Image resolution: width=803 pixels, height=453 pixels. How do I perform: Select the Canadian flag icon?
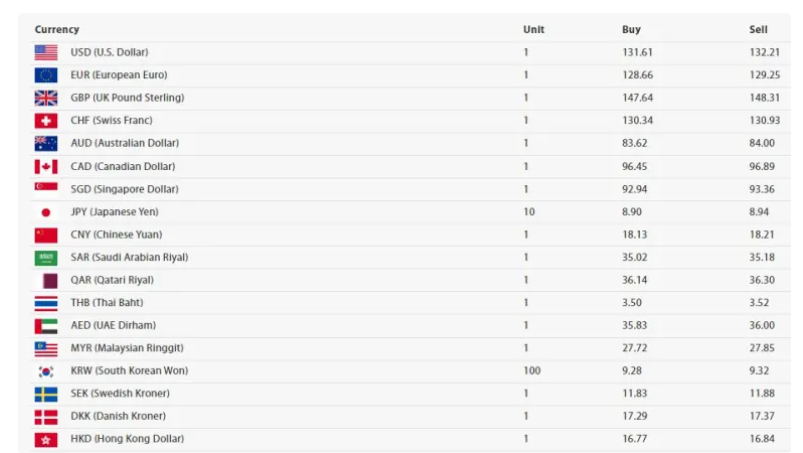click(46, 166)
